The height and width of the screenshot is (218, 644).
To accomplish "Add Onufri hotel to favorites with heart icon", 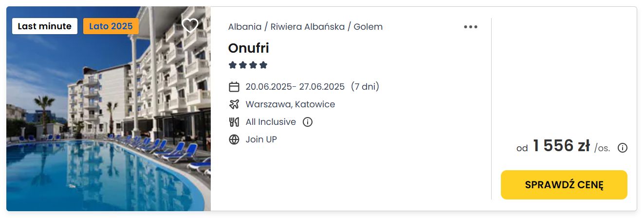I will (190, 25).
